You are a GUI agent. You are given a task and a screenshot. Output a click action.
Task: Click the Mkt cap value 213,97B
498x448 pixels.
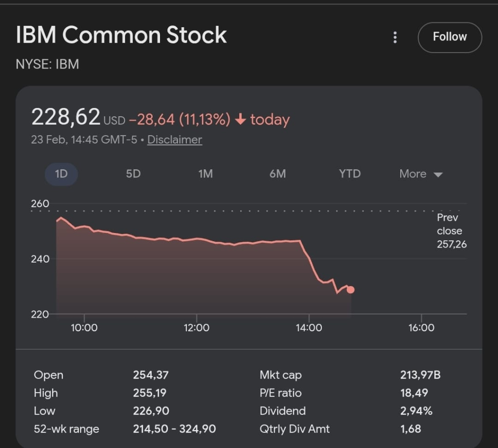click(420, 375)
